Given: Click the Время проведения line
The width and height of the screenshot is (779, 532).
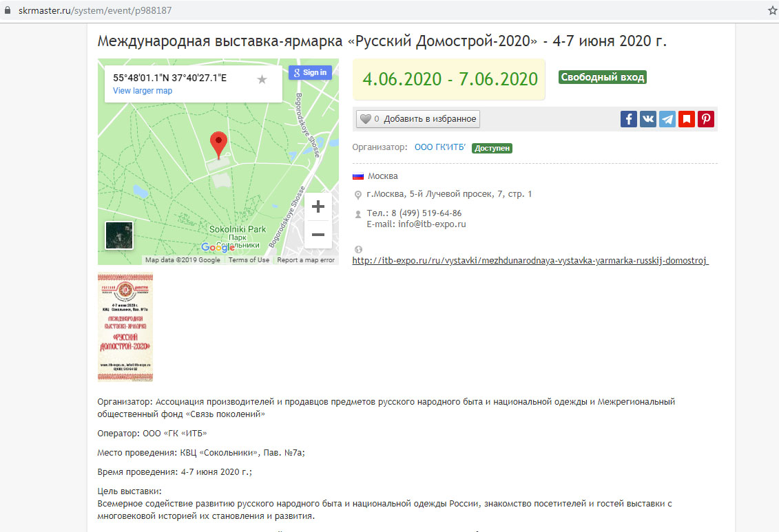Looking at the screenshot, I should tap(174, 472).
